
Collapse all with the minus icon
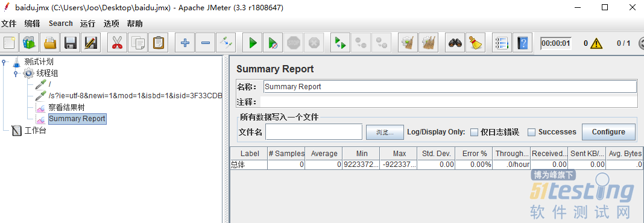click(x=206, y=43)
